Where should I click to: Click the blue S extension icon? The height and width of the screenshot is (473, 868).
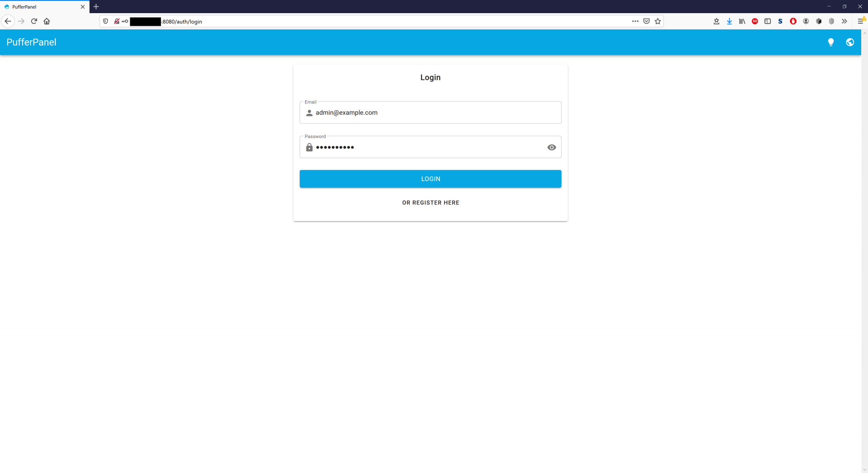click(x=781, y=21)
